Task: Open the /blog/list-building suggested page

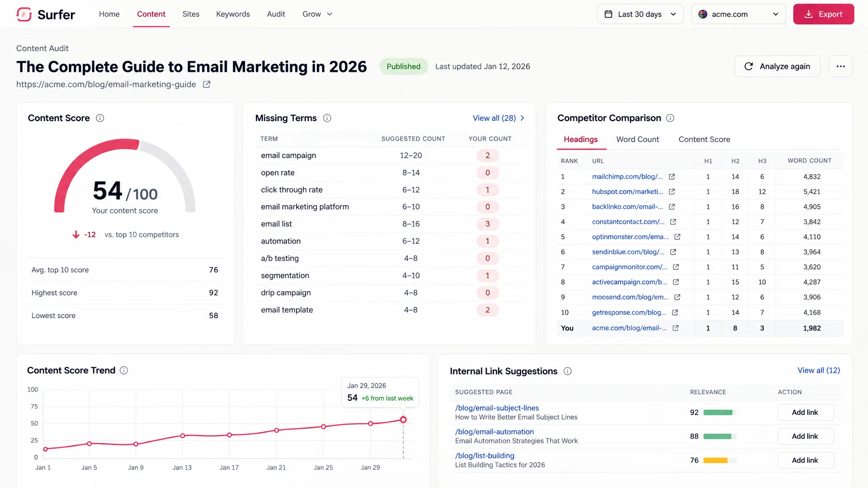Action: pyautogui.click(x=485, y=456)
